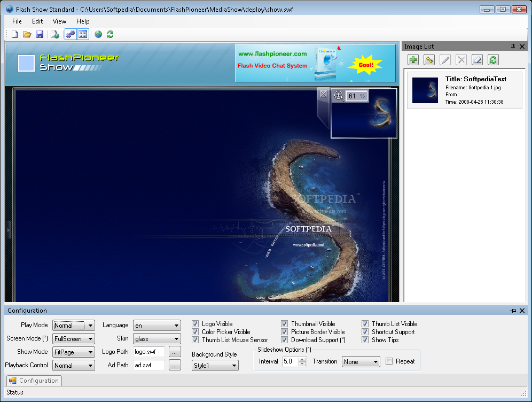Click the flashpioneer.com ad banner

point(315,63)
